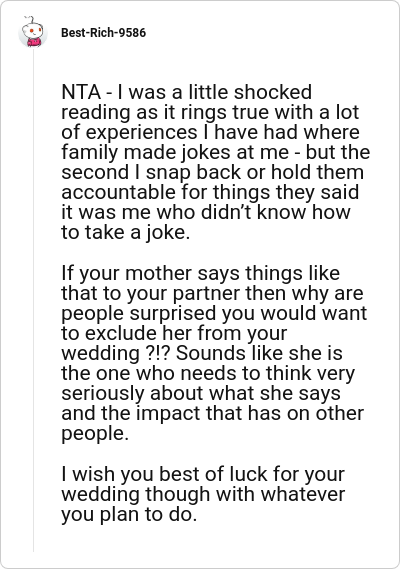Click the phrase "to take a joke."
Screen dimensions: 400x569
coord(126,232)
